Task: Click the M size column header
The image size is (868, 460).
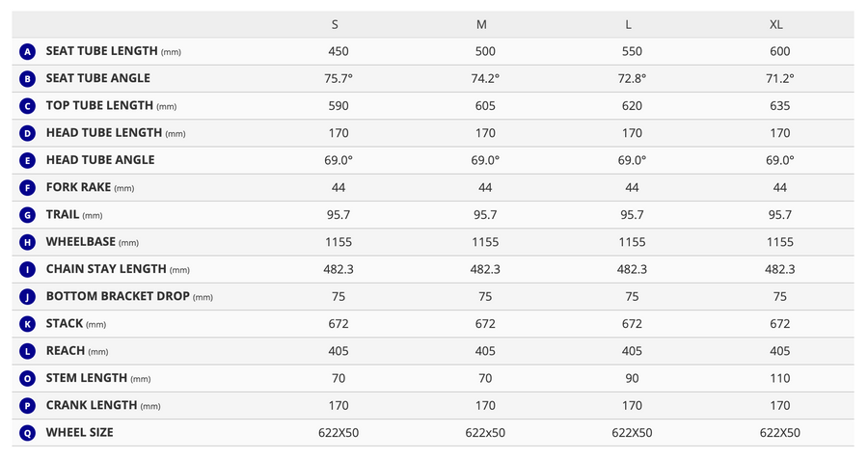Action: (x=481, y=25)
